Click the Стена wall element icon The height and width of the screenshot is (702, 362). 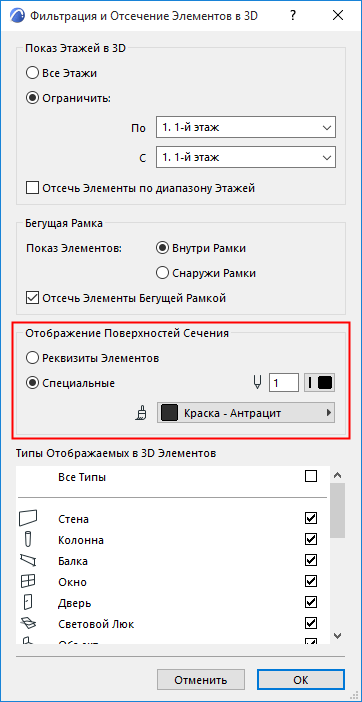pyautogui.click(x=29, y=518)
